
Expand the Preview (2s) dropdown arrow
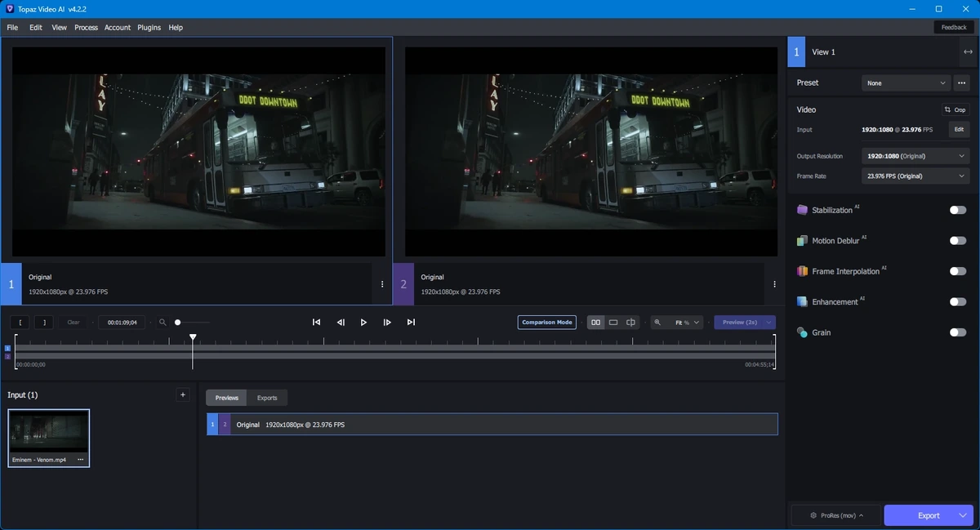click(768, 323)
